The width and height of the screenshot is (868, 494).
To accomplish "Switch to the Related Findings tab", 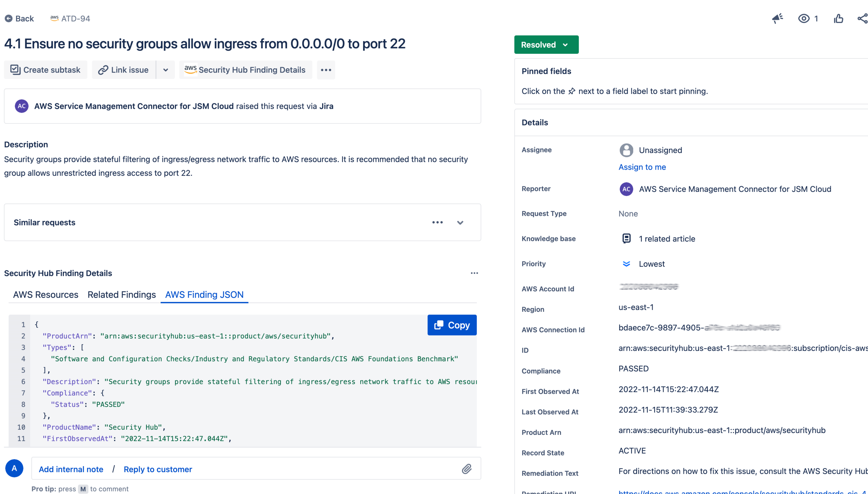I will tap(121, 295).
